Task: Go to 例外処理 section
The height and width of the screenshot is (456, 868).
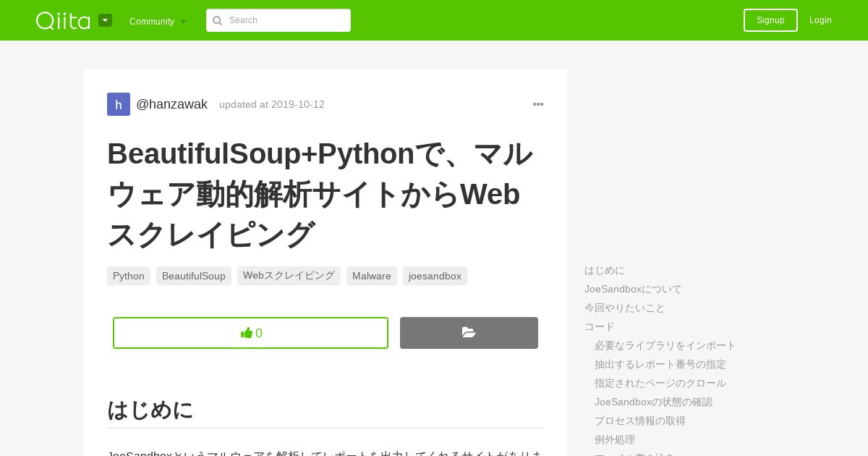Action: 615,439
